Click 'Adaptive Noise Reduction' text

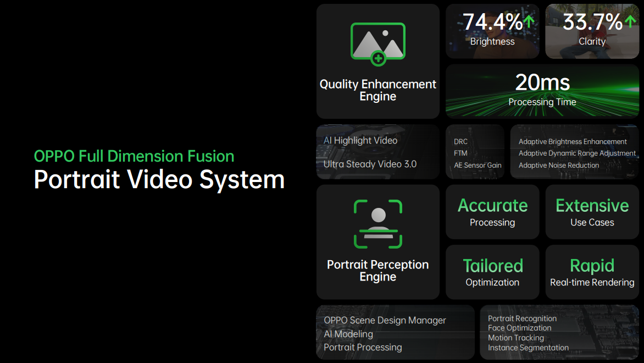559,165
